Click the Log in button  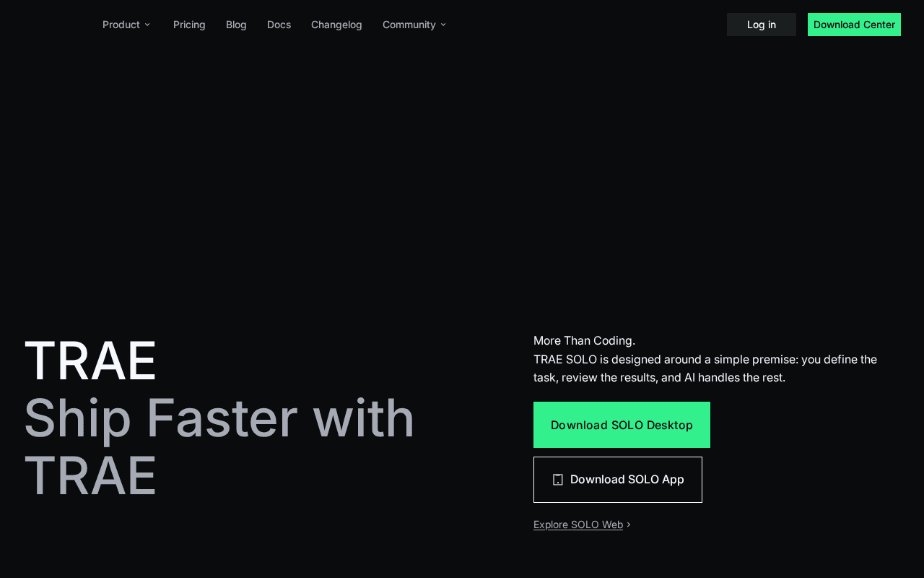tap(762, 25)
